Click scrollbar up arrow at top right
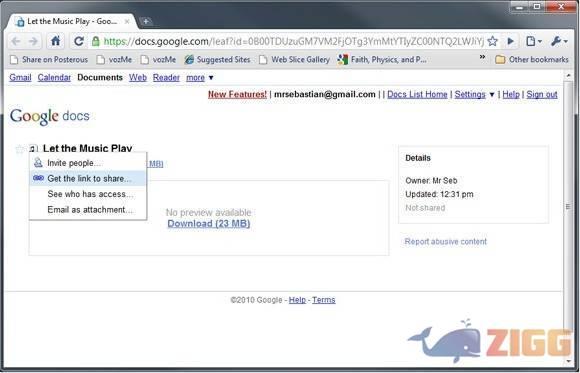 pos(569,75)
